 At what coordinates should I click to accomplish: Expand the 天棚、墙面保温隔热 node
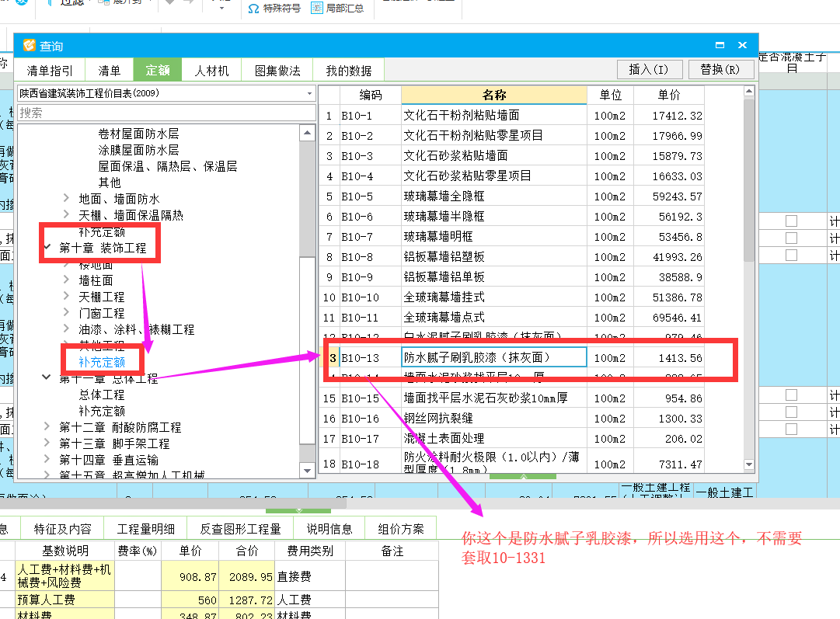coord(66,214)
